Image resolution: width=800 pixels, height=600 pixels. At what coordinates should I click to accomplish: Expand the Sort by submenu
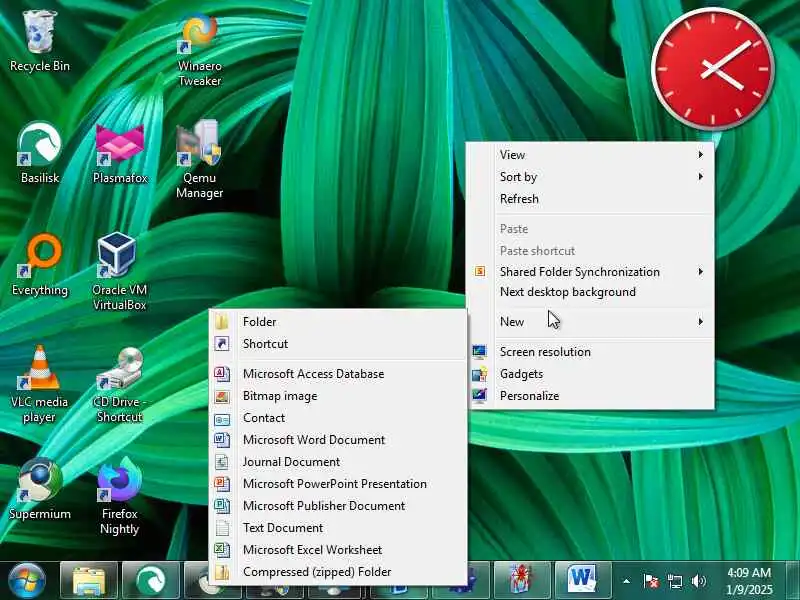pyautogui.click(x=591, y=177)
